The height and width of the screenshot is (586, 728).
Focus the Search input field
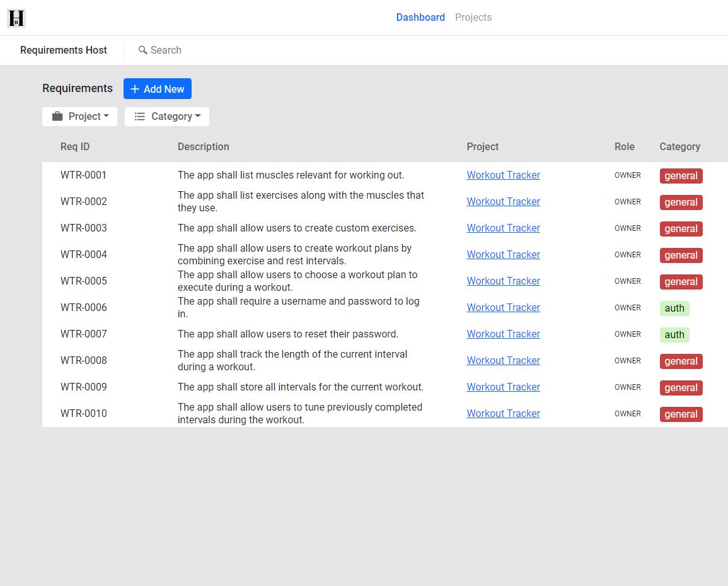tap(166, 50)
